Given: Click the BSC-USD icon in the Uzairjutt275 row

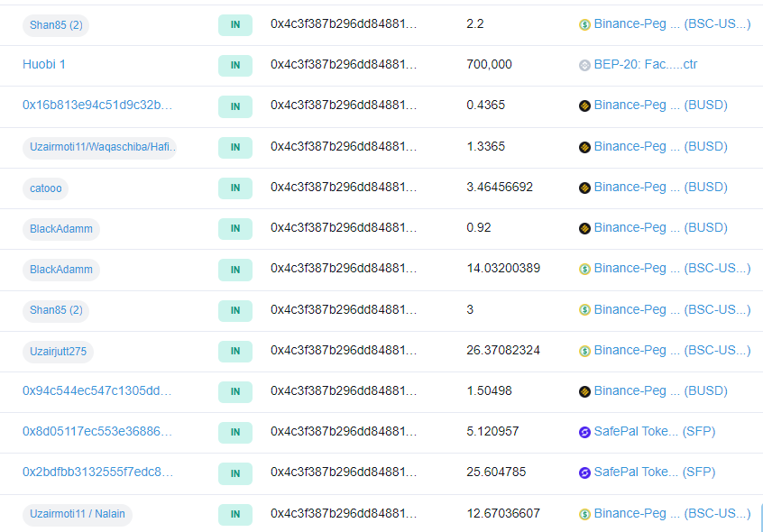Looking at the screenshot, I should pos(584,351).
